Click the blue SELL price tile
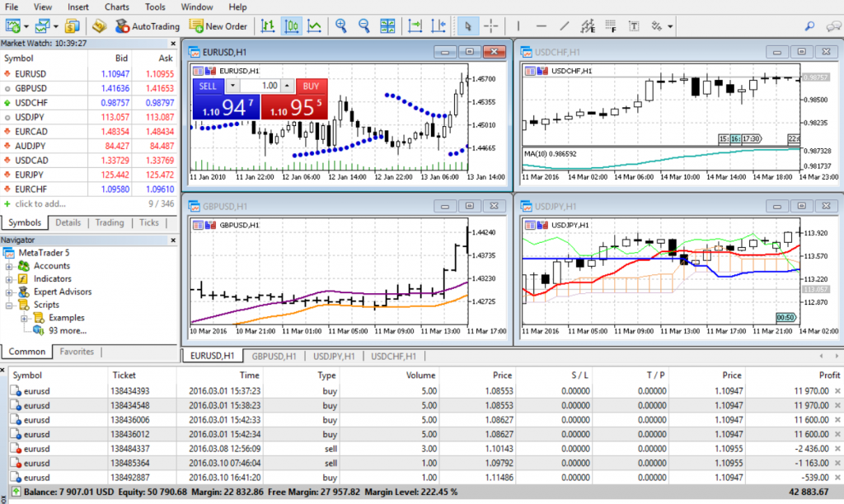844x504 pixels. click(x=225, y=106)
